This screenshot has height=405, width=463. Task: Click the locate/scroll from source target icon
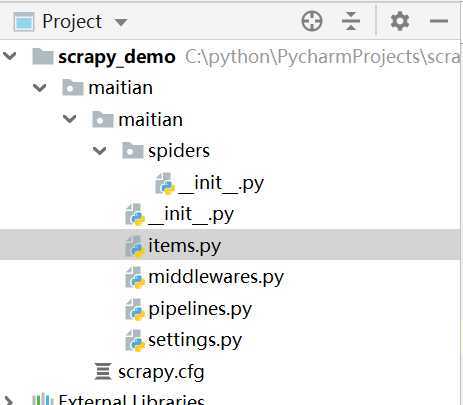pos(312,21)
